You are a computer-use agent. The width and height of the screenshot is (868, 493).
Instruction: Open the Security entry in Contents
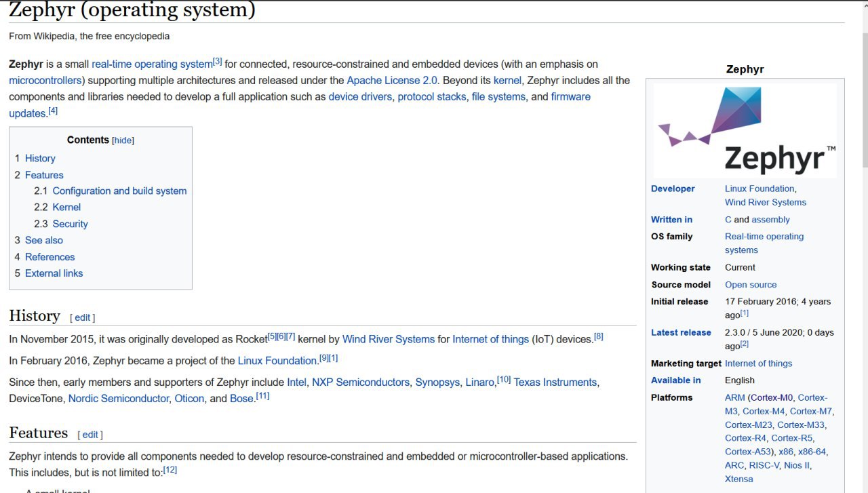pyautogui.click(x=71, y=224)
